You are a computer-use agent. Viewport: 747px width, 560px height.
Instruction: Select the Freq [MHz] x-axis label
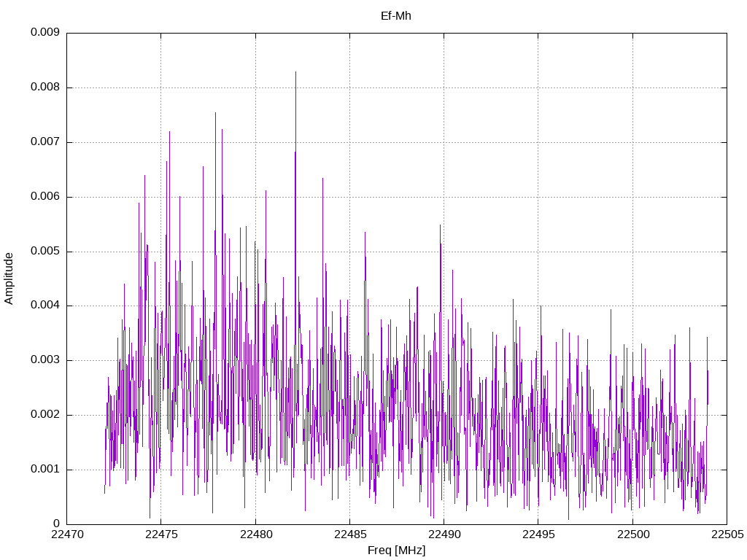pos(396,551)
